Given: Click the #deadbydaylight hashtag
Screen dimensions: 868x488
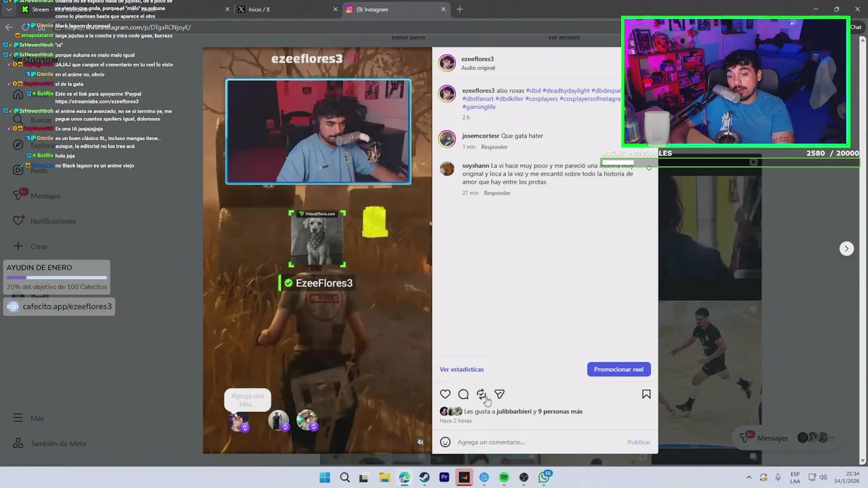Looking at the screenshot, I should tap(566, 90).
